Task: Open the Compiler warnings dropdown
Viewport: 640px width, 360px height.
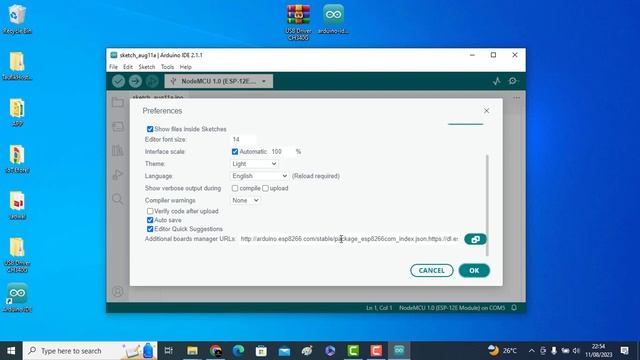Action: tap(245, 200)
